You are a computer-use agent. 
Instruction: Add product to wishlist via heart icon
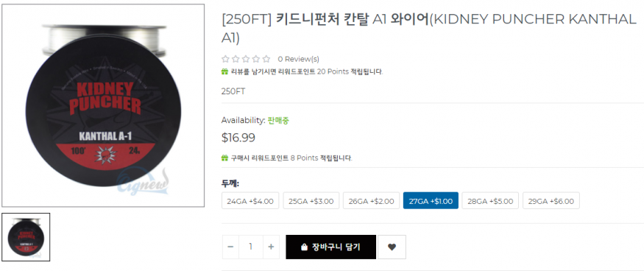coord(392,247)
